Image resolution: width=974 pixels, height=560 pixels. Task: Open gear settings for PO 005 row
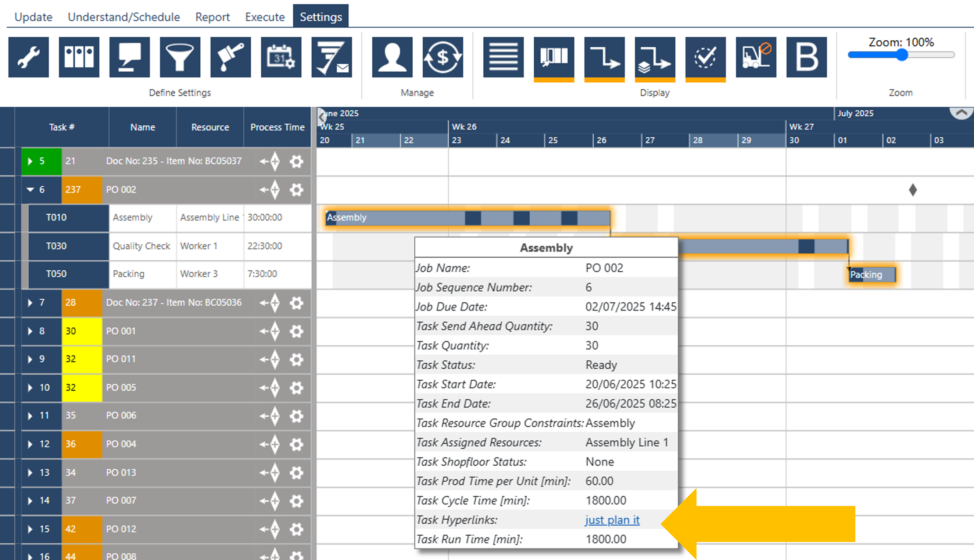(x=296, y=388)
